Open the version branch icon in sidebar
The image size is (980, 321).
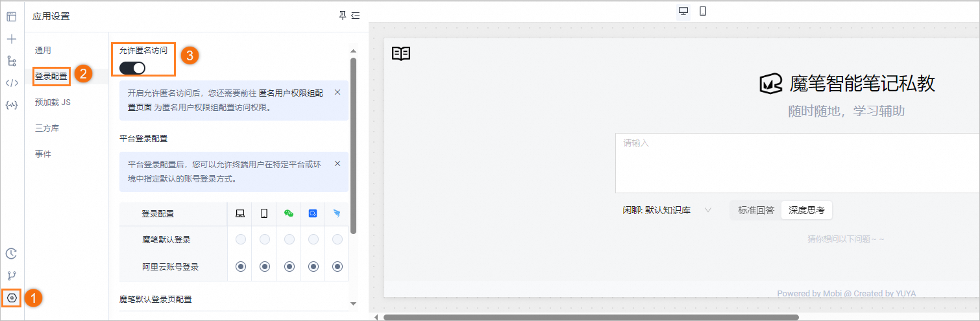pyautogui.click(x=11, y=276)
